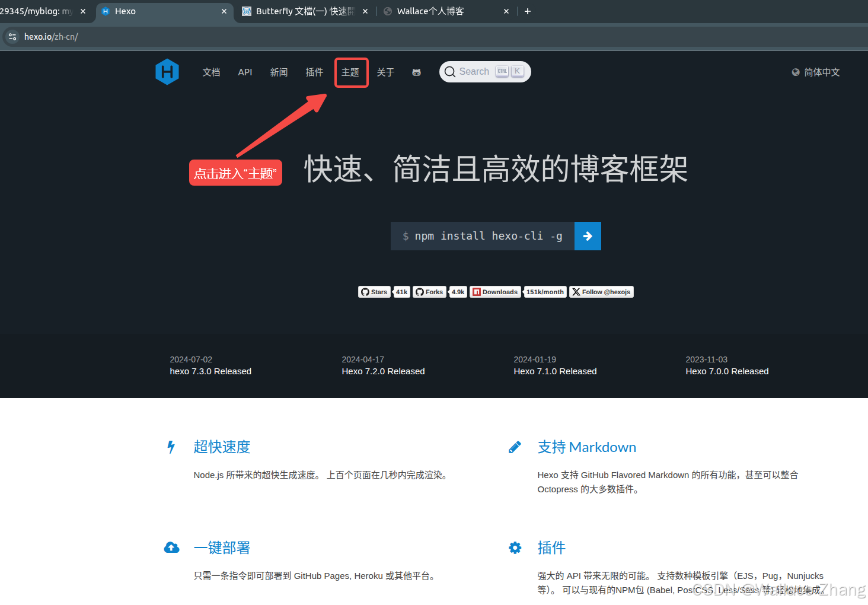Click the lightning bolt icon beside 超快速度
The image size is (868, 605).
[171, 447]
